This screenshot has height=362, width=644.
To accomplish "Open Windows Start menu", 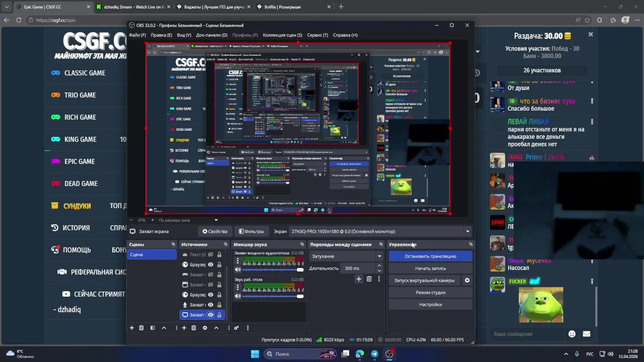I will tap(255, 354).
